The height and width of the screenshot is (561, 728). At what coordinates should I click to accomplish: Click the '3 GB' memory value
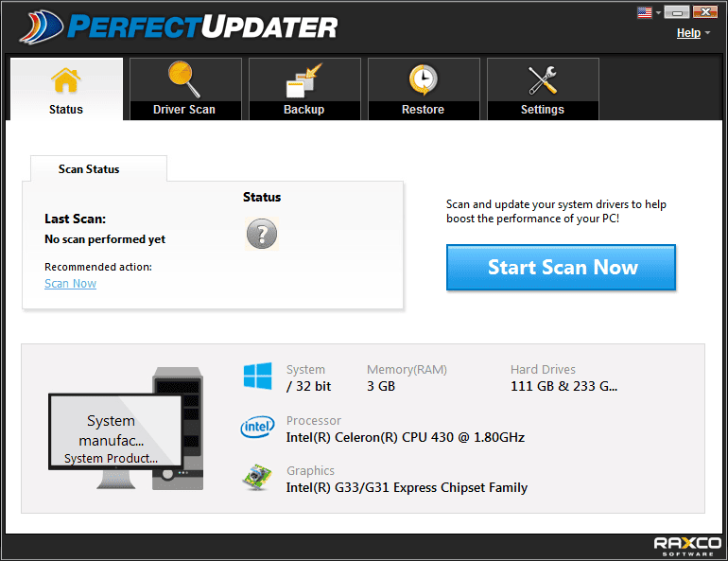(x=381, y=386)
